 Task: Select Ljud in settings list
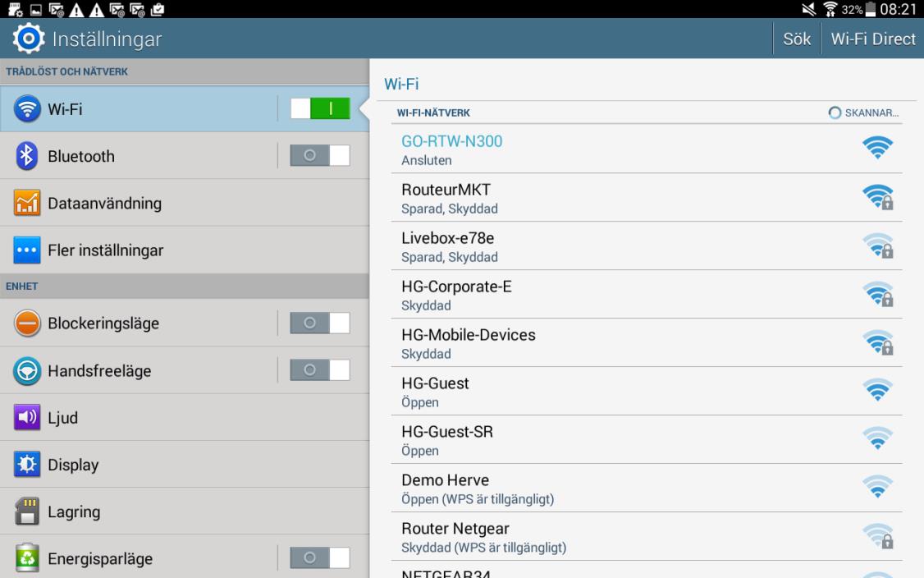(x=185, y=418)
